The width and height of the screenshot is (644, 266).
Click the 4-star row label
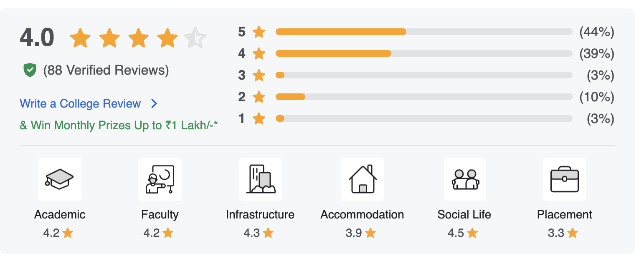[241, 53]
